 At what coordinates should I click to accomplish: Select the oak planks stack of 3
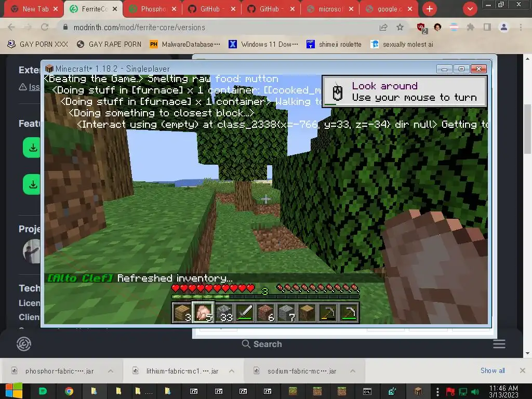183,312
